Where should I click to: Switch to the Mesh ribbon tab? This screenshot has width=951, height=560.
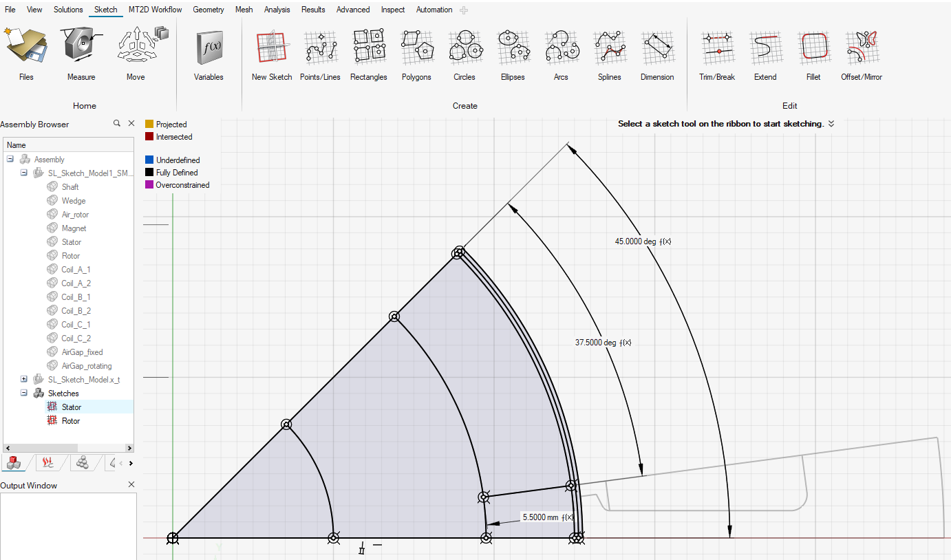[x=244, y=10]
